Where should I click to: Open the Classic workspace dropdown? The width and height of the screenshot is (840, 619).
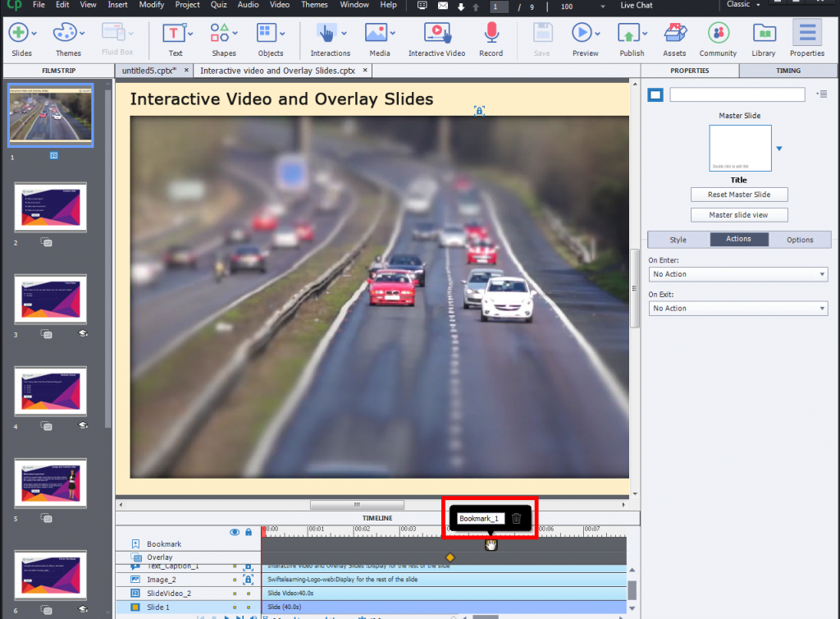pos(741,5)
